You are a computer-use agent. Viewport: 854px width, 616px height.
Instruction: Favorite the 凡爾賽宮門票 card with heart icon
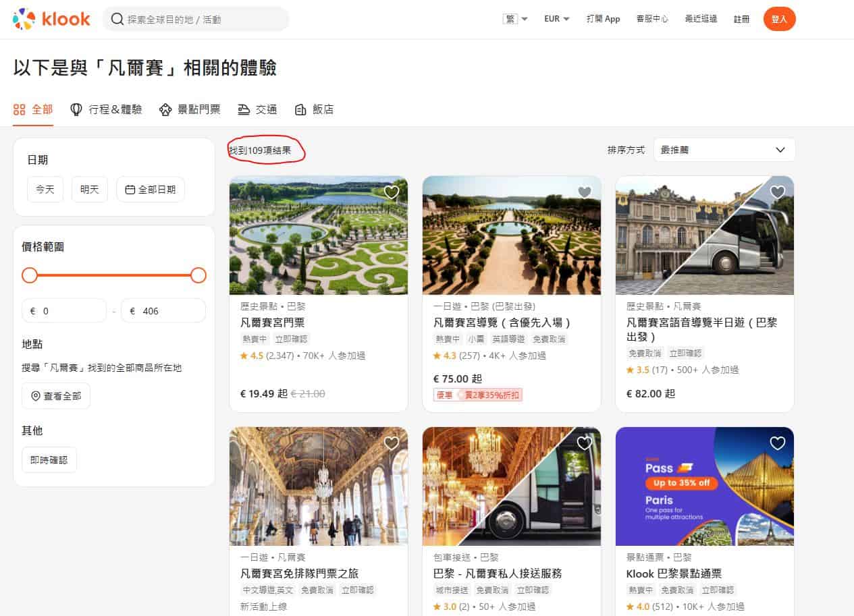click(391, 192)
